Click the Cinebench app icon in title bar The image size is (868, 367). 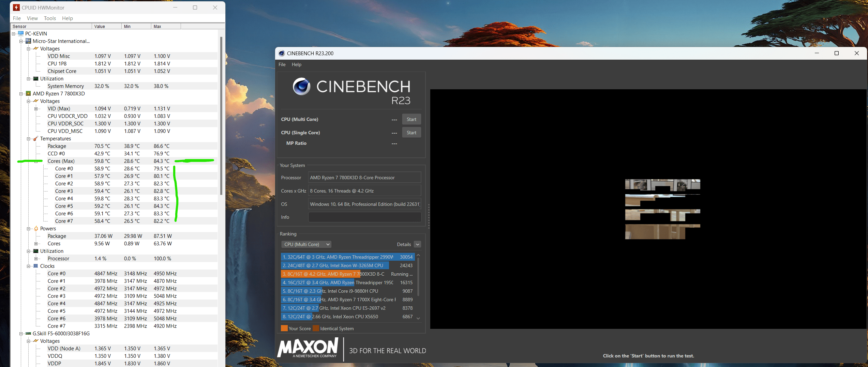tap(281, 53)
